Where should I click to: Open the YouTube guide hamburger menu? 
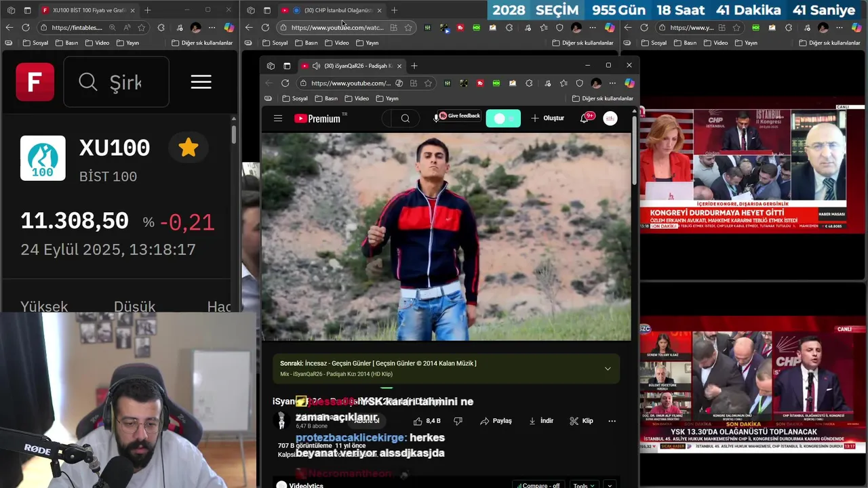[x=278, y=119]
